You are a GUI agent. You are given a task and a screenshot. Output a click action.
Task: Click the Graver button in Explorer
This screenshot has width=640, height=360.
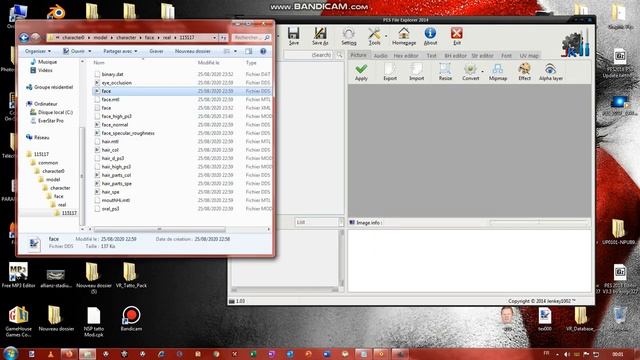156,51
